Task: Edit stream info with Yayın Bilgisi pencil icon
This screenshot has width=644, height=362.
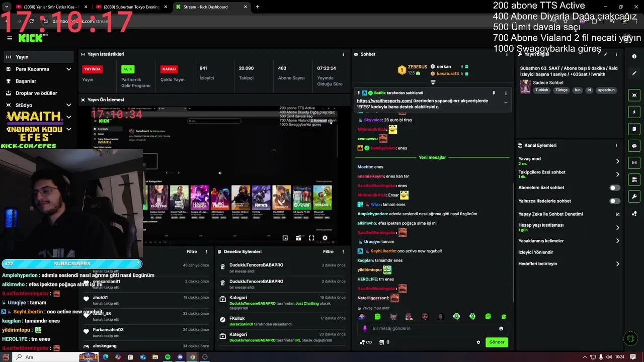Action: 606,54
